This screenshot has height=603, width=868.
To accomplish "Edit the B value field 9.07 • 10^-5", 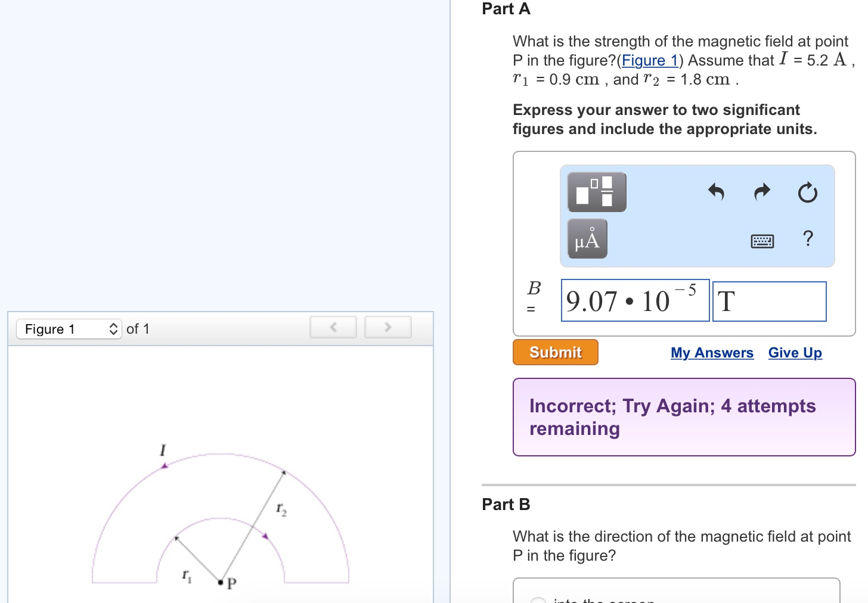I will (x=635, y=300).
